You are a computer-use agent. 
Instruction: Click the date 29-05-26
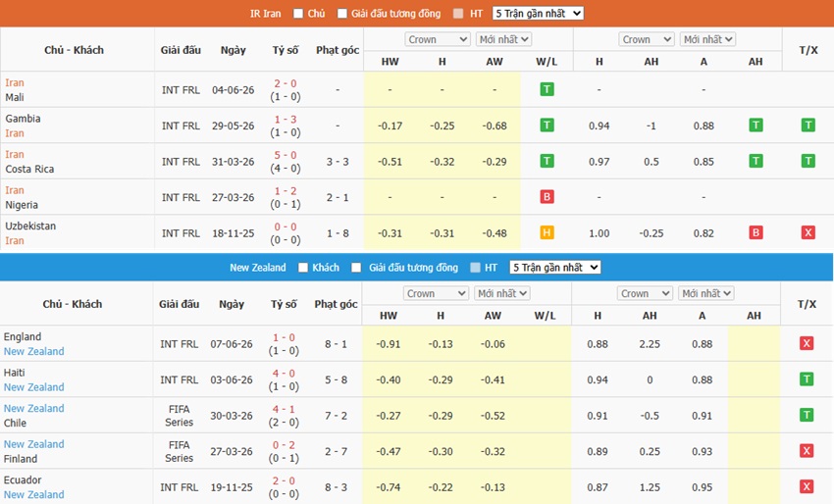[x=233, y=126]
